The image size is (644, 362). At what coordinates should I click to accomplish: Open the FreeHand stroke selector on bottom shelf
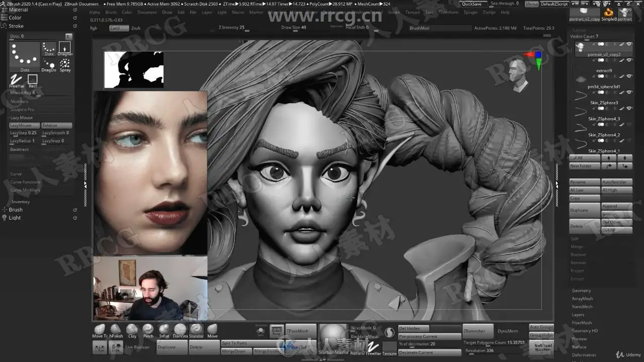coord(373,348)
